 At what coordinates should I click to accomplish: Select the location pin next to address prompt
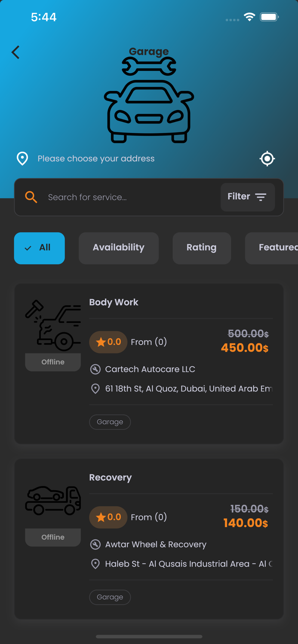22,158
